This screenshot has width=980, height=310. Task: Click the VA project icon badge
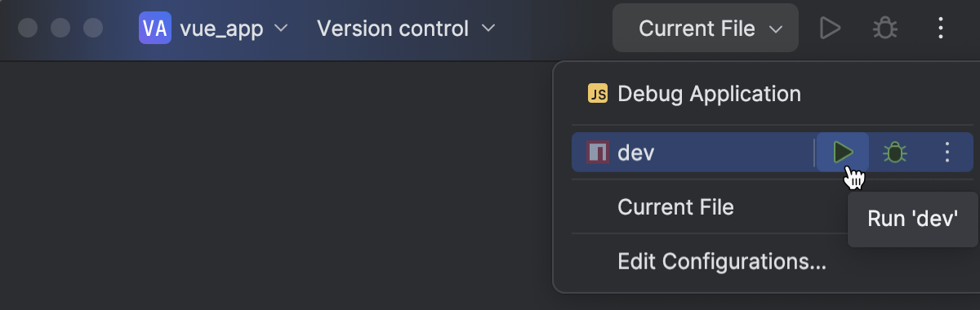[155, 29]
